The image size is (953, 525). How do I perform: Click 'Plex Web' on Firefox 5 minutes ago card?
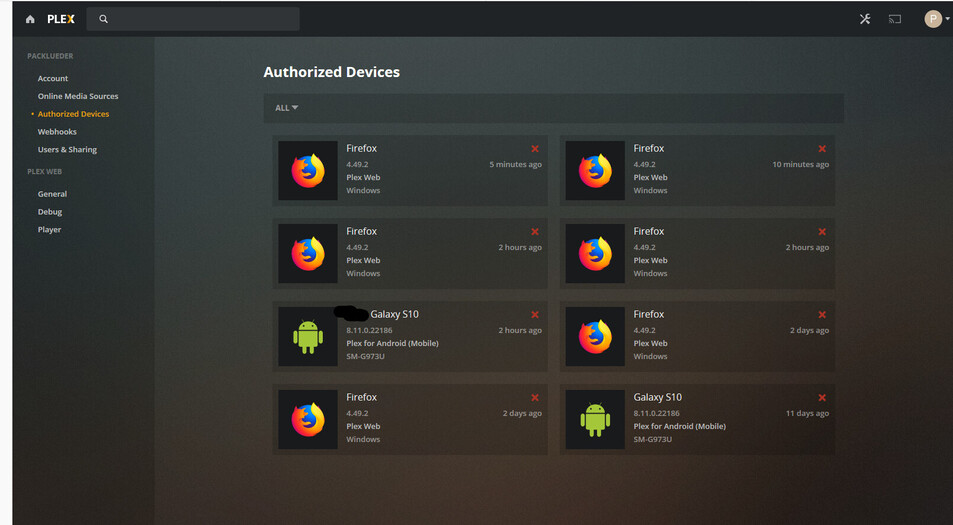coord(363,177)
